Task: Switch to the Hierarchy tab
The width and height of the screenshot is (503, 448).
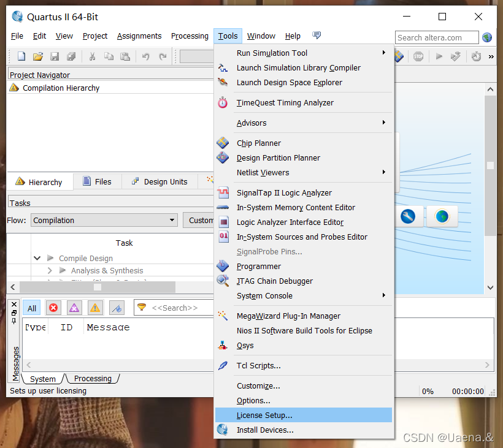Action: point(39,182)
